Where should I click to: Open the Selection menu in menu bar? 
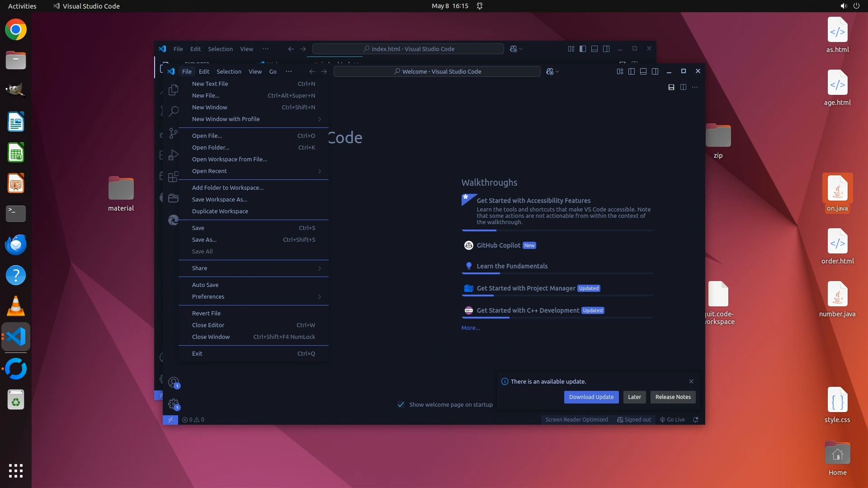coord(229,71)
